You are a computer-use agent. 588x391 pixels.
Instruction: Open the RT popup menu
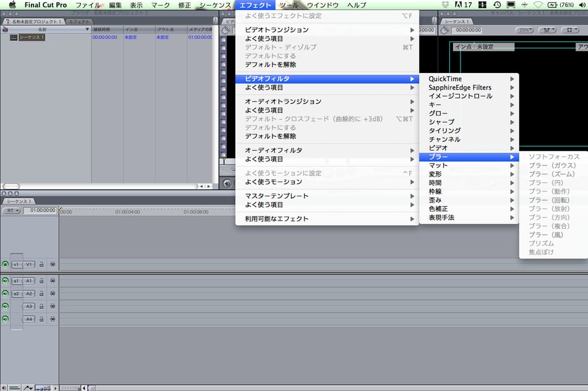point(12,211)
